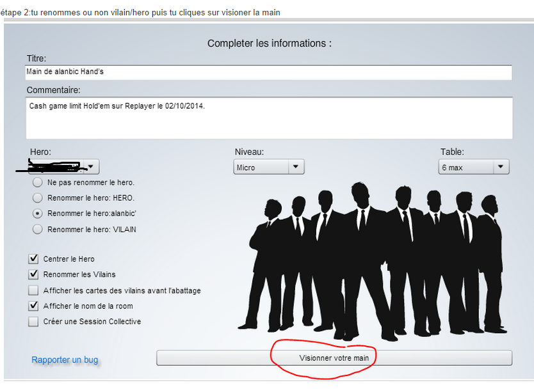This screenshot has width=534, height=392.
Task: Open 'Rapporter un bug' link
Action: (65, 359)
